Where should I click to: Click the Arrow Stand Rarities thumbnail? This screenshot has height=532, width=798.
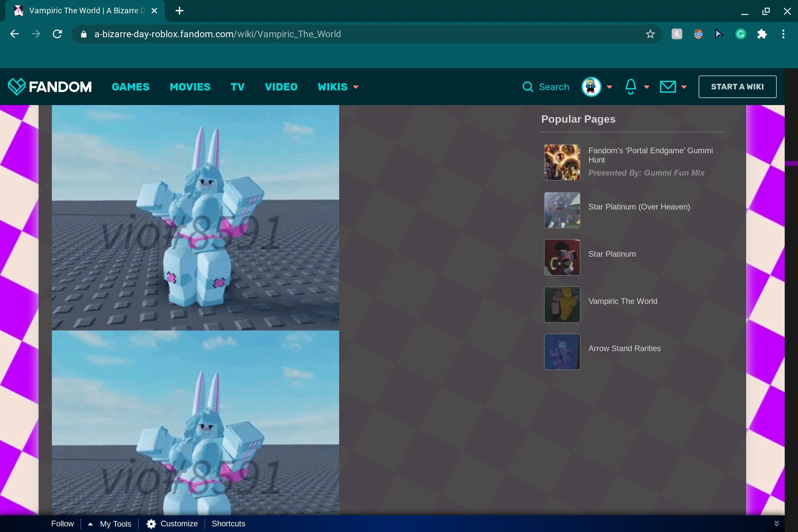pyautogui.click(x=562, y=351)
